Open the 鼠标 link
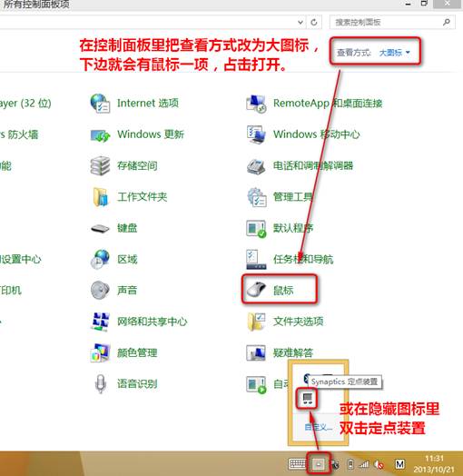This screenshot has width=463, height=476. click(x=283, y=291)
